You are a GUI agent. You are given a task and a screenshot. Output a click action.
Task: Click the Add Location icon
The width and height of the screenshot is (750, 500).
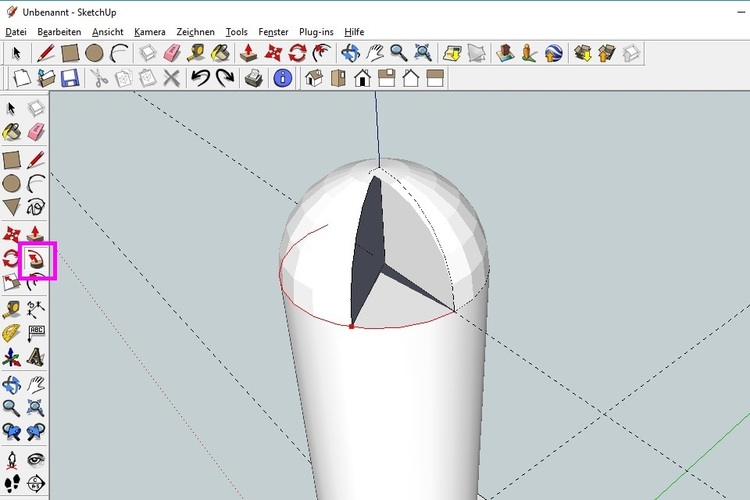(452, 53)
